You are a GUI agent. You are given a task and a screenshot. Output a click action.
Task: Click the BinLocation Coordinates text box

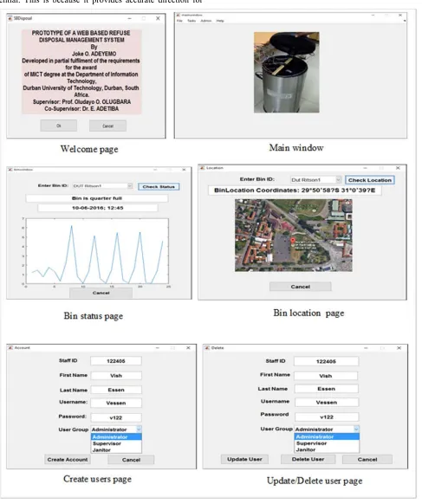coord(295,191)
